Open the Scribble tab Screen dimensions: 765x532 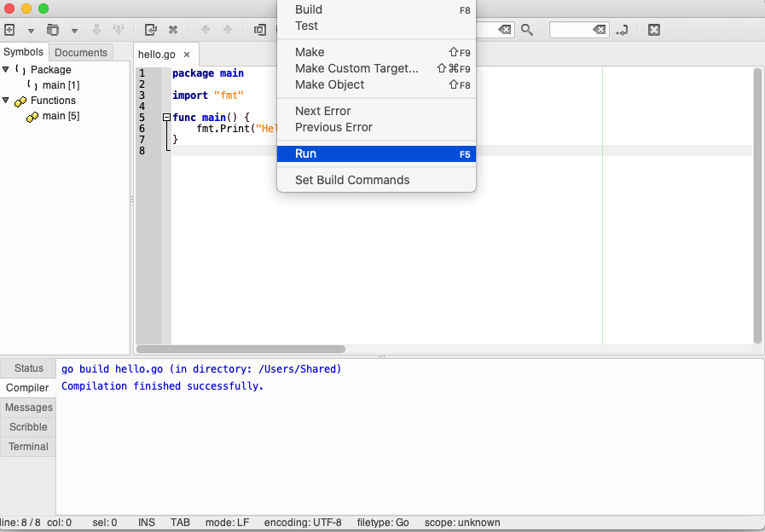28,426
